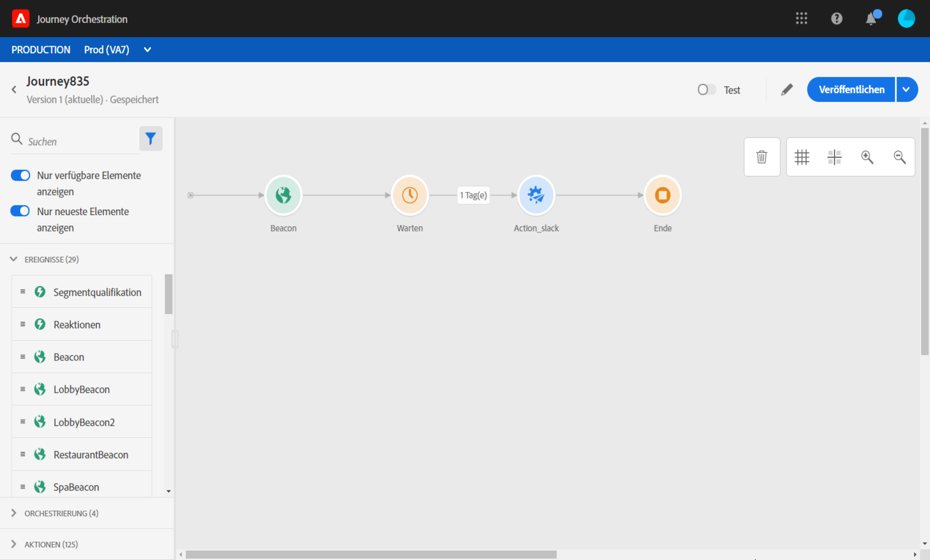
Task: Zoom out on the journey canvas
Action: pyautogui.click(x=900, y=157)
